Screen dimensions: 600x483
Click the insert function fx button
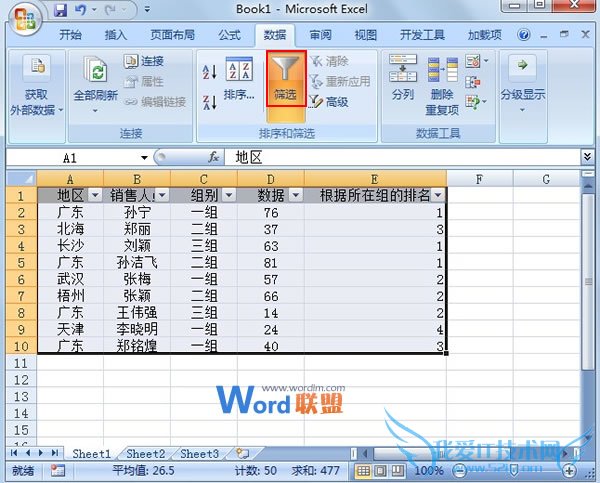click(x=214, y=157)
